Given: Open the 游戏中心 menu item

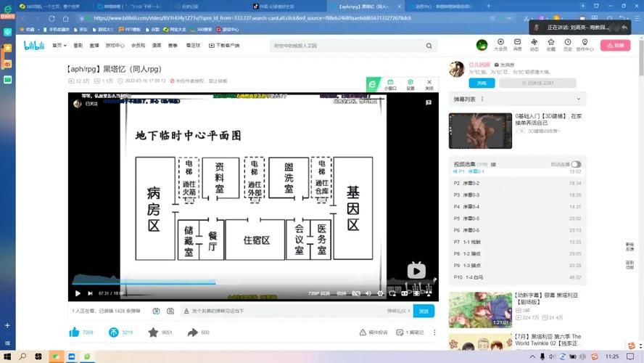Looking at the screenshot, I should (115, 45).
